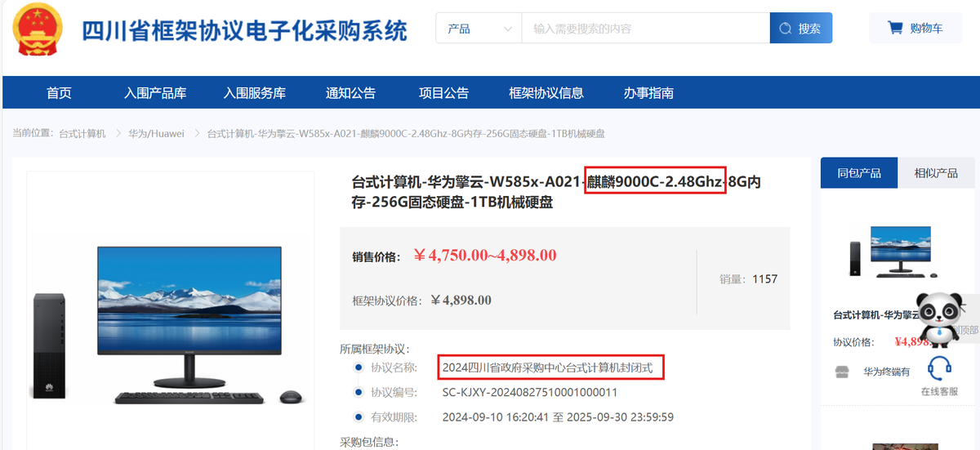This screenshot has height=450, width=980.
Task: Open 通知公告 menu item
Action: (x=350, y=92)
